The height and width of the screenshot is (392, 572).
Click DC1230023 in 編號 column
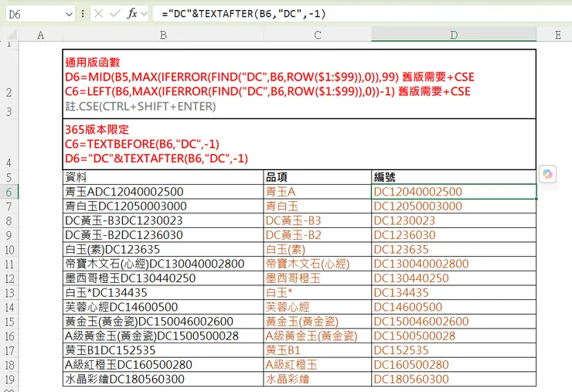[x=454, y=220]
